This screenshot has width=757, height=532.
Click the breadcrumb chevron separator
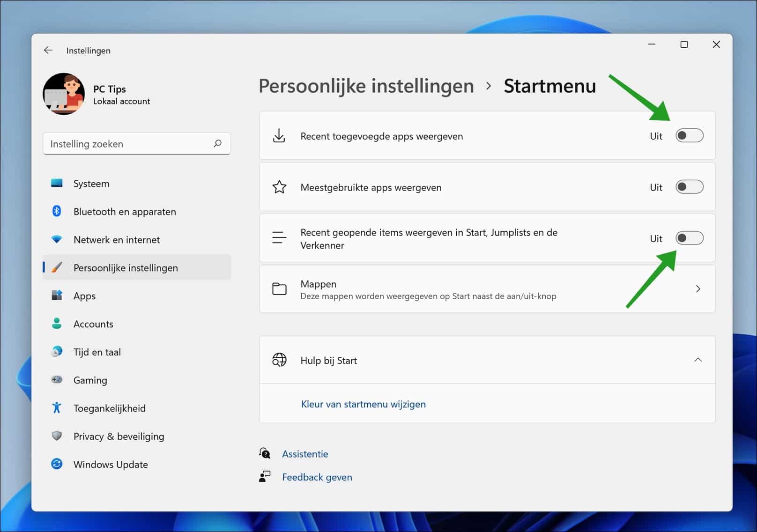pos(489,86)
